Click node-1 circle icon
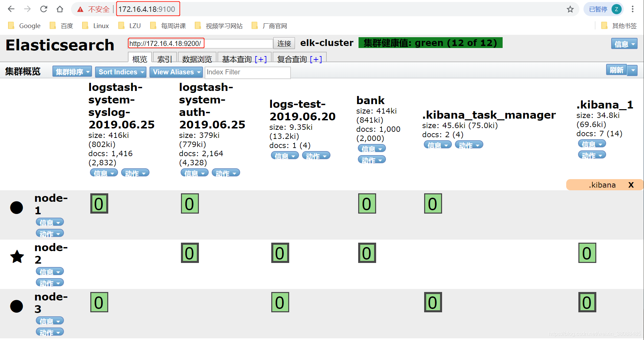Image resolution: width=644 pixels, height=340 pixels. [x=17, y=208]
